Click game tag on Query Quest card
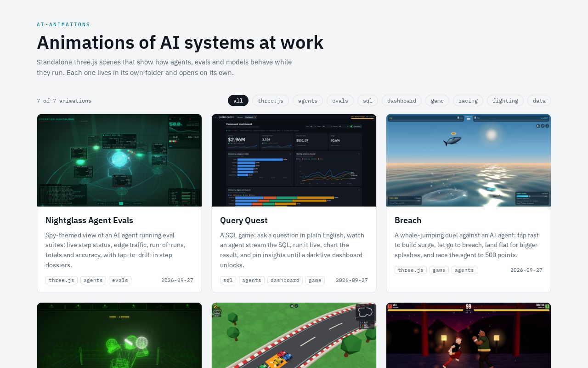The height and width of the screenshot is (368, 588). 315,280
